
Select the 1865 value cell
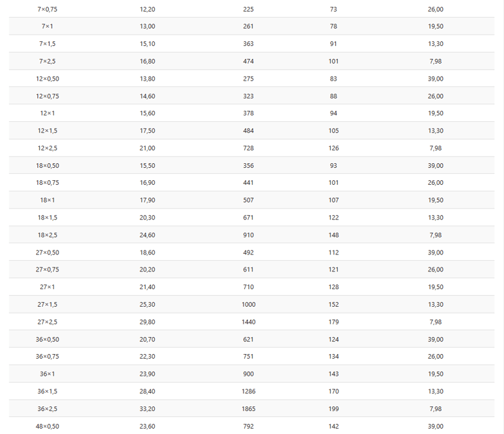tap(249, 408)
